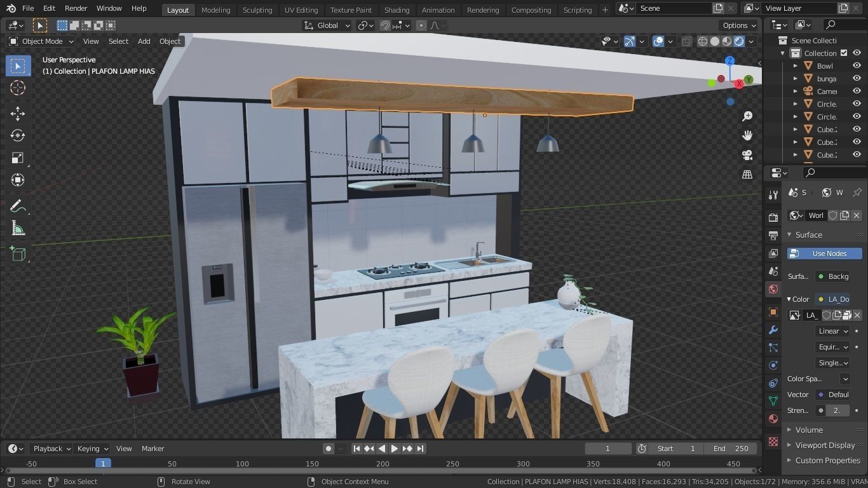Open Object Mode dropdown
Viewport: 868px width, 488px height.
point(41,41)
